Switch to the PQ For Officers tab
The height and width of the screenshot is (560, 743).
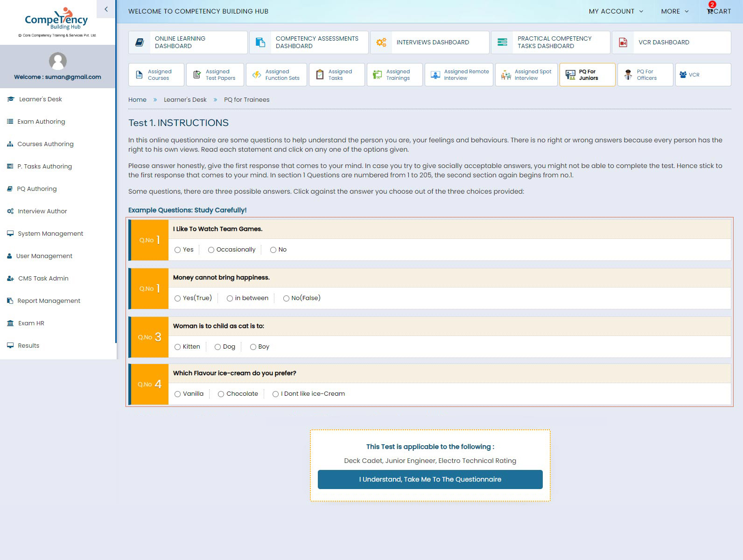[x=645, y=75]
